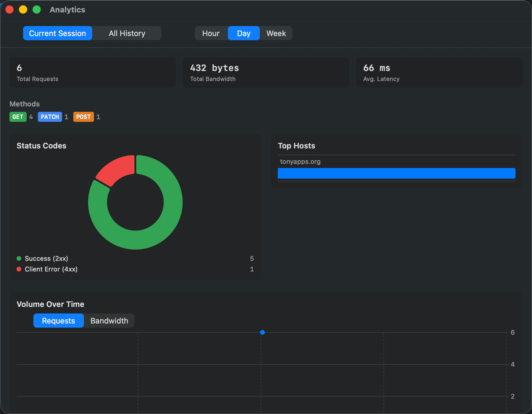Click the Top Hosts heading
This screenshot has height=414, width=532.
tap(296, 146)
